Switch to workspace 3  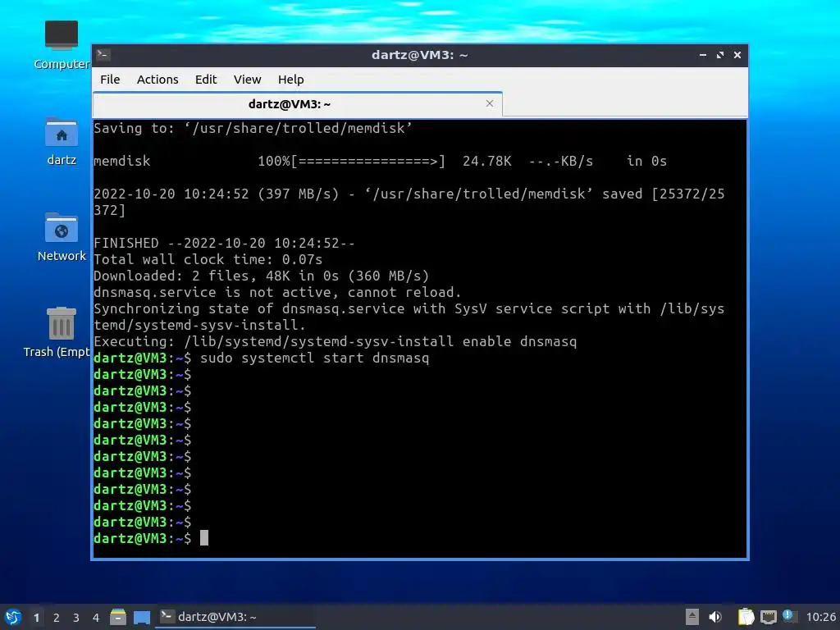76,618
